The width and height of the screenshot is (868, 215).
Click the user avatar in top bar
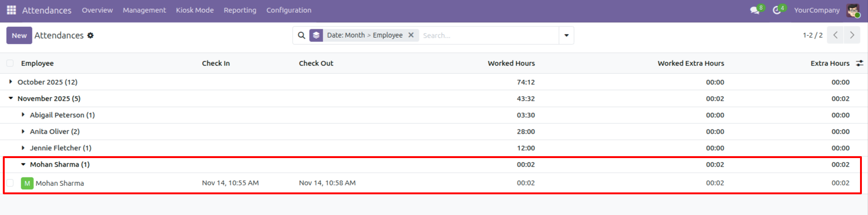tap(852, 10)
